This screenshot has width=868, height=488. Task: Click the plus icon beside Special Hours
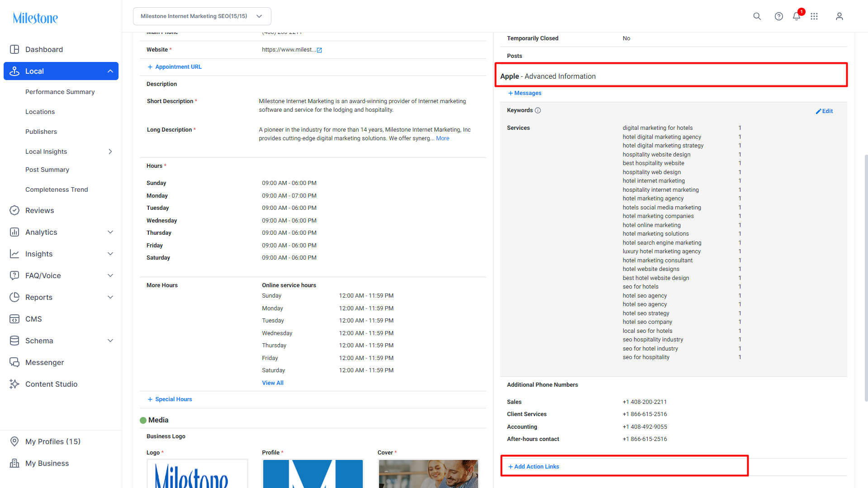pos(150,399)
